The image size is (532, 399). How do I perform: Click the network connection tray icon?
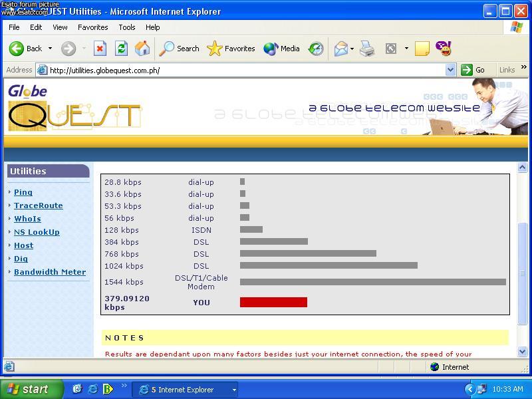pyautogui.click(x=481, y=389)
